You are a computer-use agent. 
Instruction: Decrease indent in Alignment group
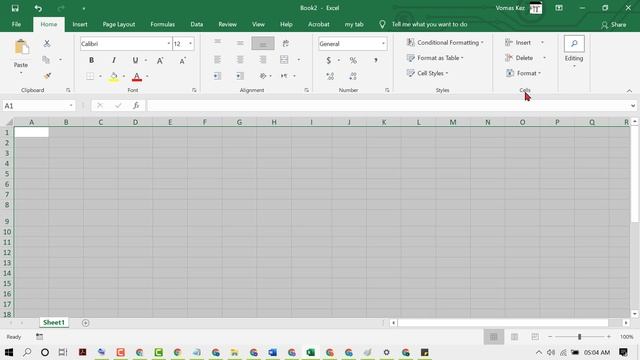click(217, 76)
